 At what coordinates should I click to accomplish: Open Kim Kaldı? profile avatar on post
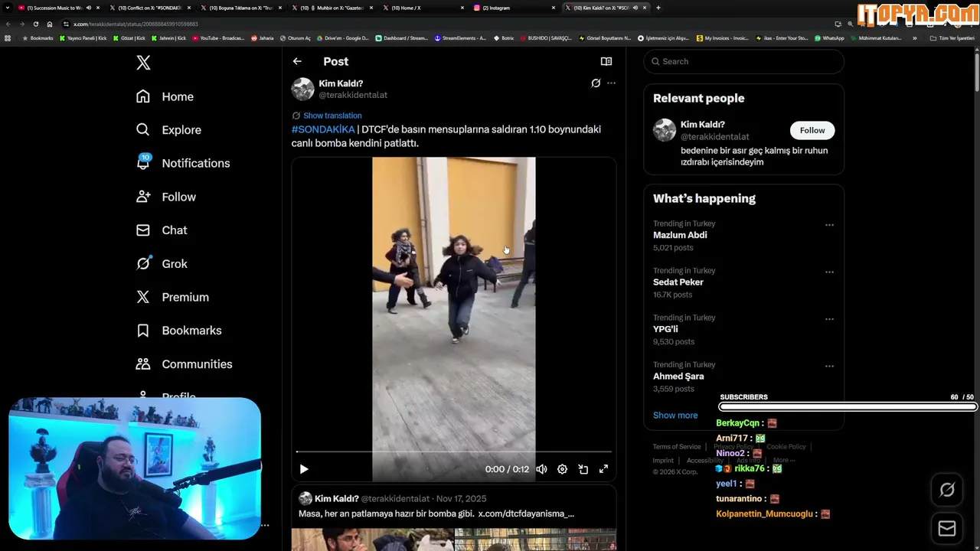click(303, 89)
